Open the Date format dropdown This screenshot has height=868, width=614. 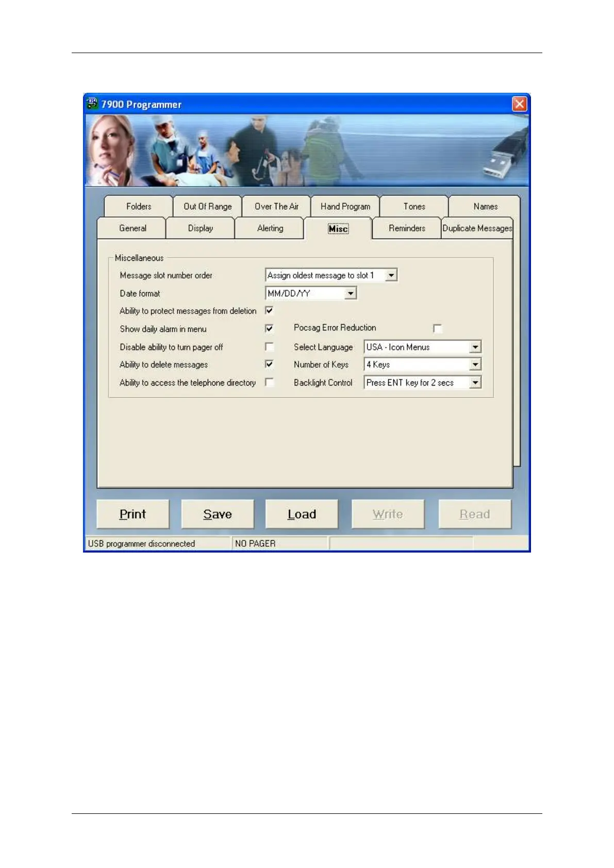[351, 293]
